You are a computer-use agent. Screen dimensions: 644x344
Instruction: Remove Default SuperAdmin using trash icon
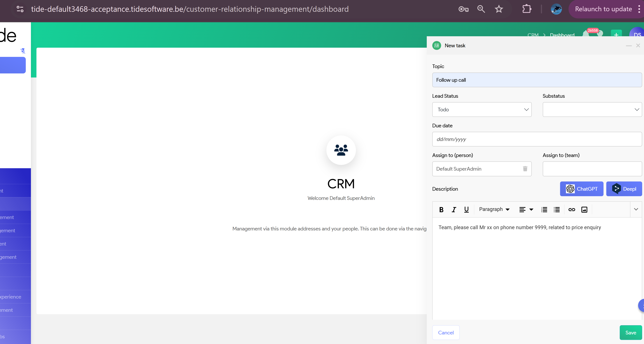pos(525,169)
